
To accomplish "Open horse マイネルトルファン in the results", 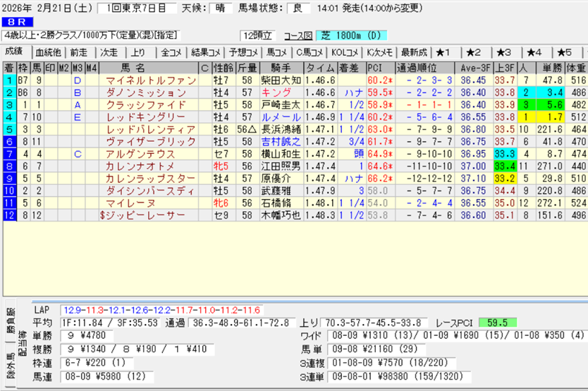I will 151,80.
